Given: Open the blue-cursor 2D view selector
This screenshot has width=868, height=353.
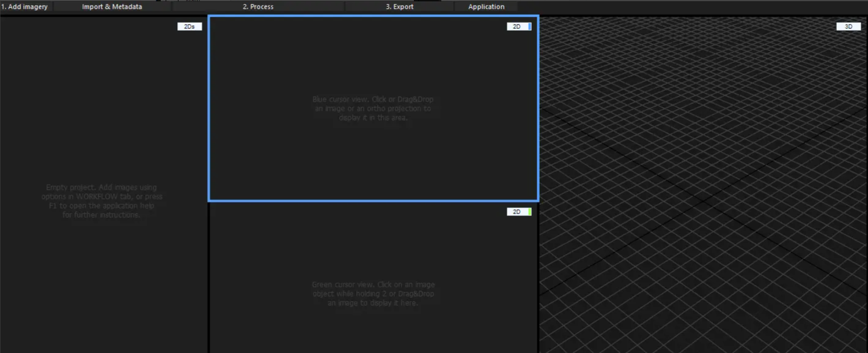Looking at the screenshot, I should [x=519, y=26].
